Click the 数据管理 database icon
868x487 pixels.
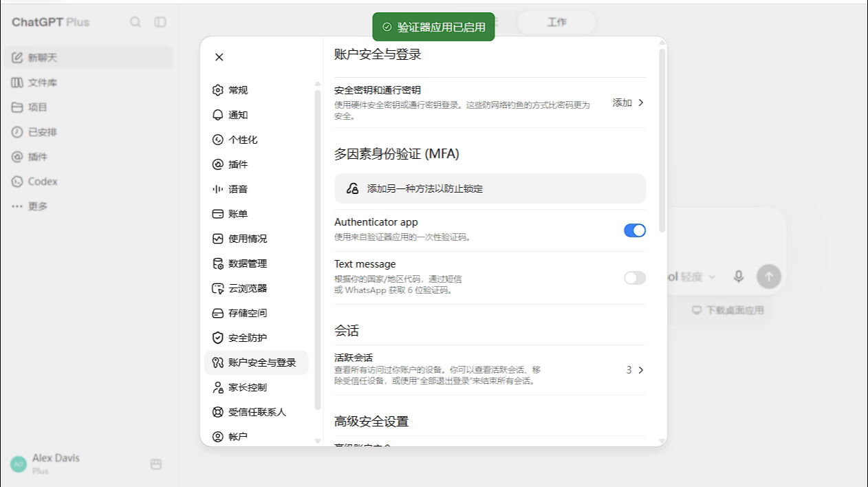[218, 263]
